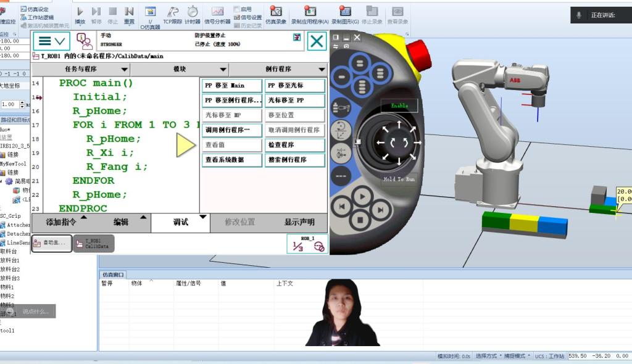Image resolution: width=632 pixels, height=364 pixels.
Task: Select code line 'R_Fang i;'
Action: click(x=117, y=167)
